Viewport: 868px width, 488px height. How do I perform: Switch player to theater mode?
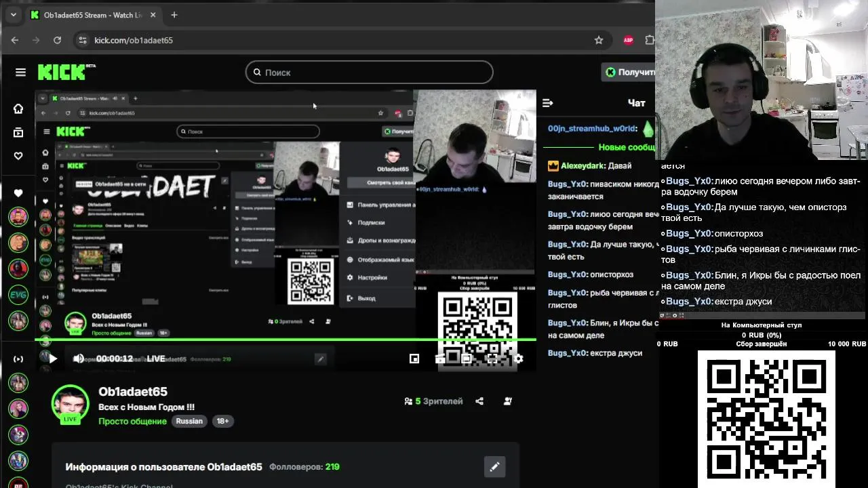pyautogui.click(x=467, y=359)
